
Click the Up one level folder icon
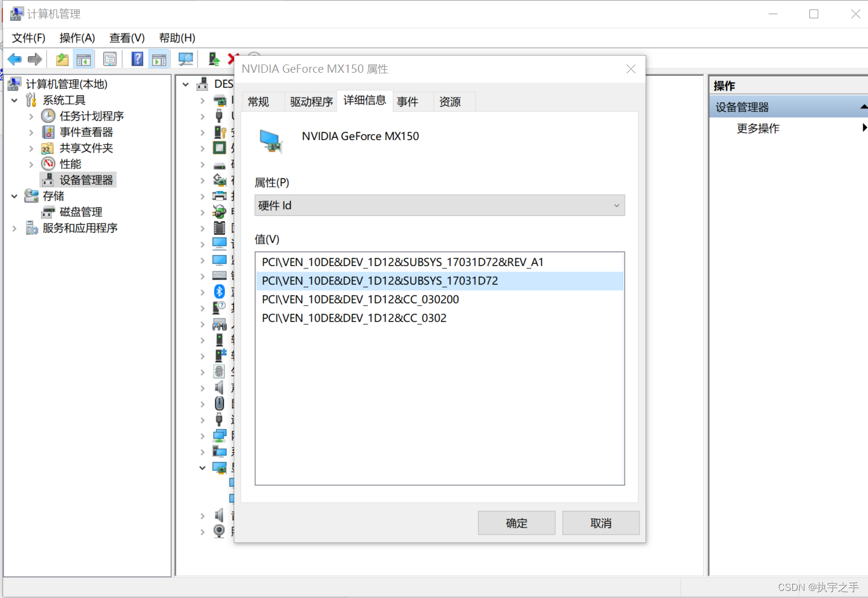(62, 59)
